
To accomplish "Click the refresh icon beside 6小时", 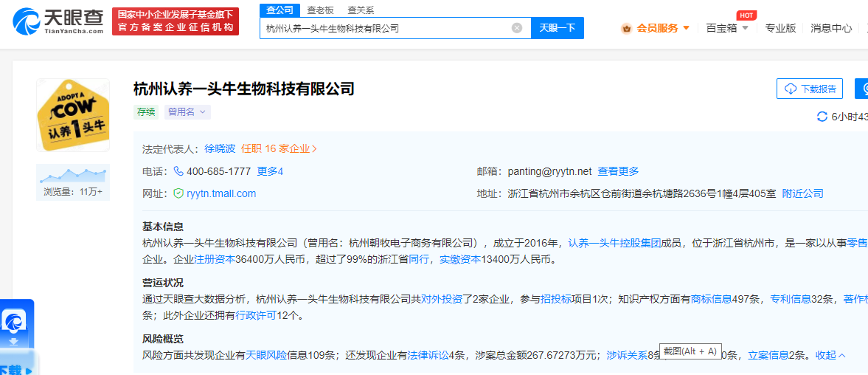I will [822, 117].
